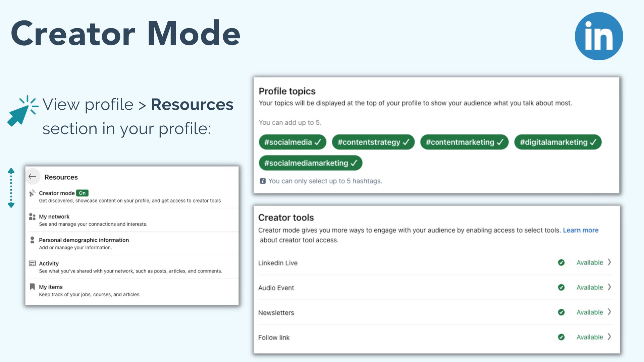Click the My network people icon
The image size is (644, 362).
click(x=32, y=217)
